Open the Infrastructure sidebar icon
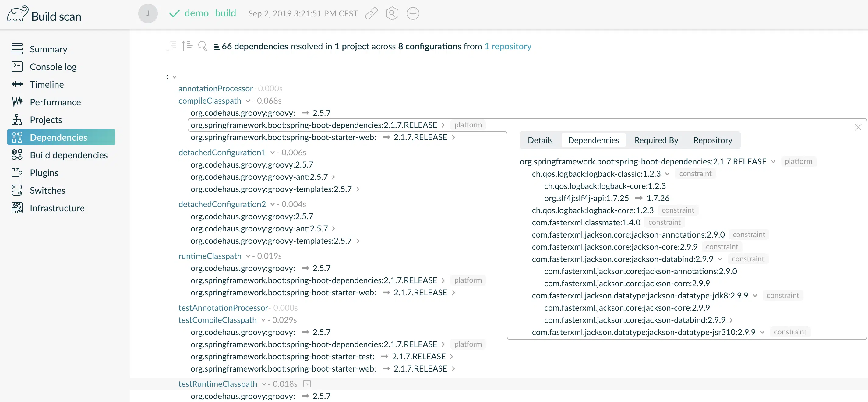 tap(17, 208)
